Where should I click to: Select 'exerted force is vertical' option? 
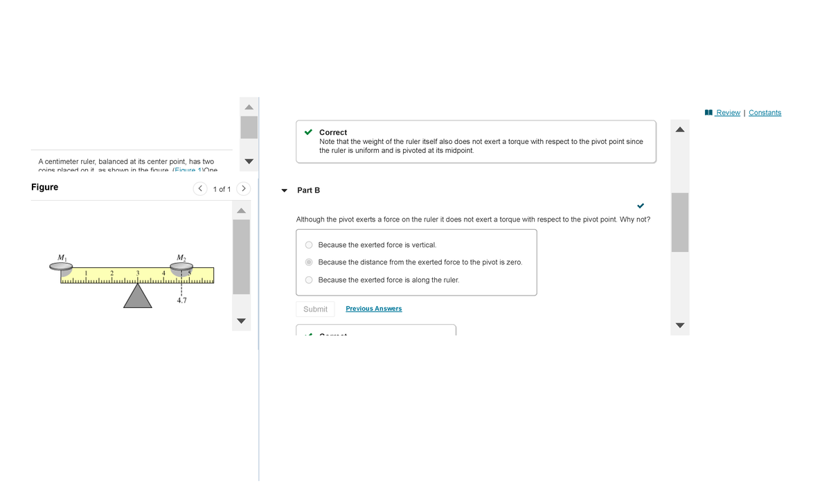click(309, 245)
